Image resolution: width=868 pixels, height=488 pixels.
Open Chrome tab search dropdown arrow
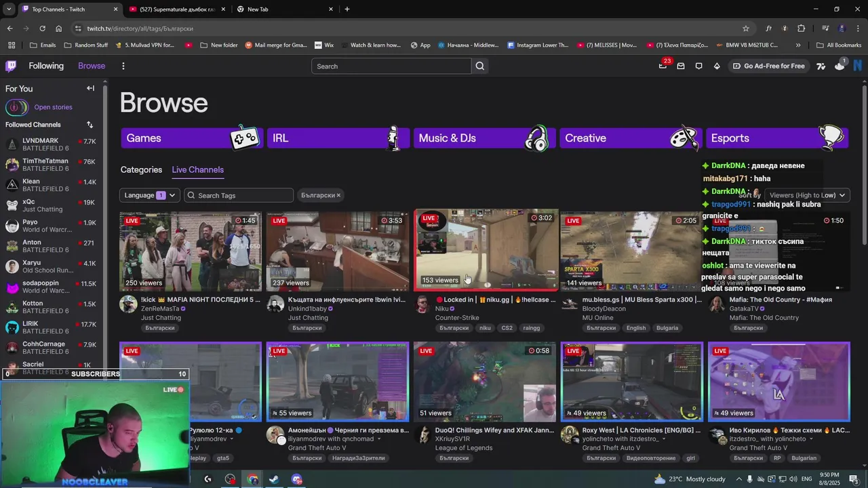tap(9, 9)
